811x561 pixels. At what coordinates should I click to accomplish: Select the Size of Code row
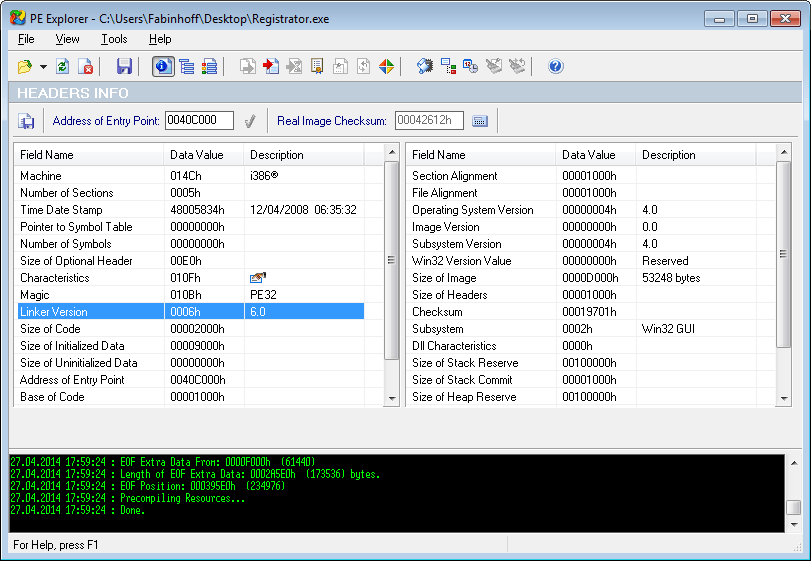pos(189,329)
